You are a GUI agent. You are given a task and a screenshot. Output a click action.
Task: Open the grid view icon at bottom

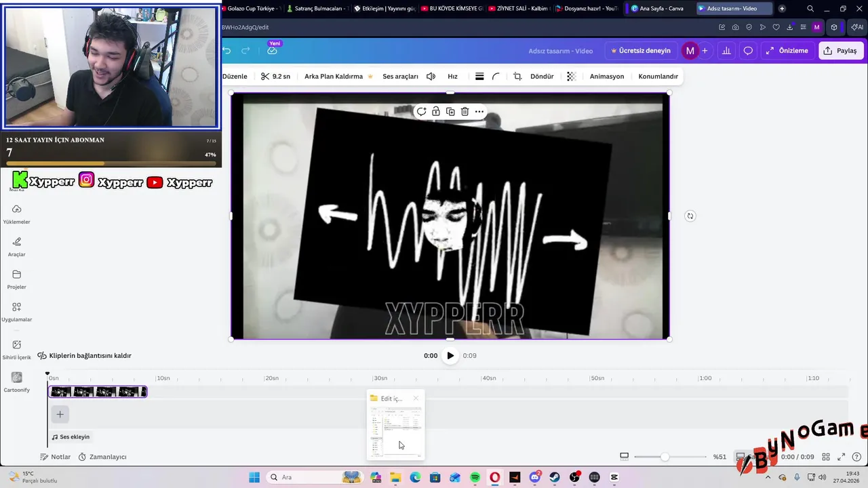pos(826,457)
